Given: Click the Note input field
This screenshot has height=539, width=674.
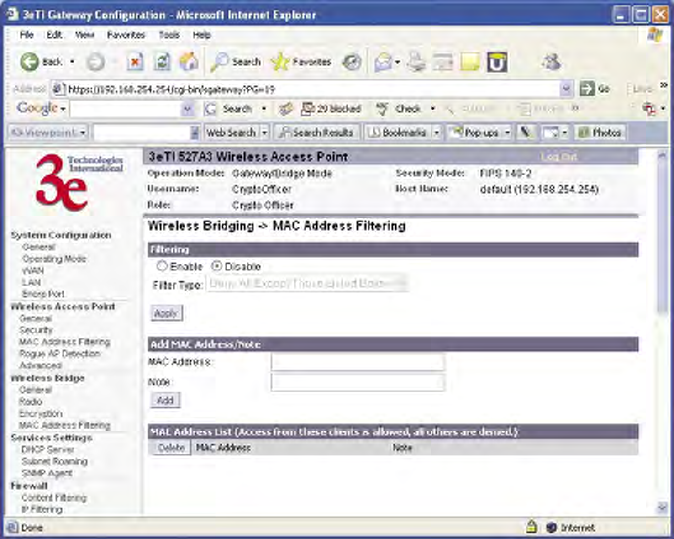Looking at the screenshot, I should [x=358, y=382].
